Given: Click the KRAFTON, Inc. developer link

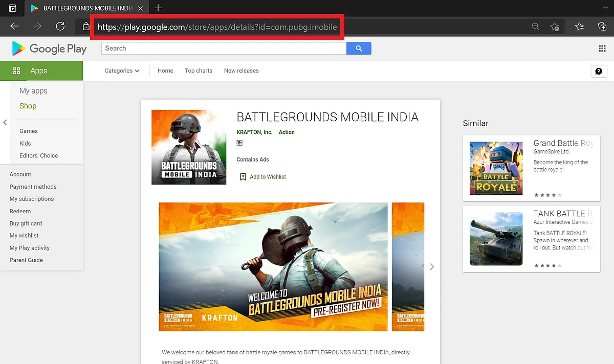Looking at the screenshot, I should coord(254,132).
